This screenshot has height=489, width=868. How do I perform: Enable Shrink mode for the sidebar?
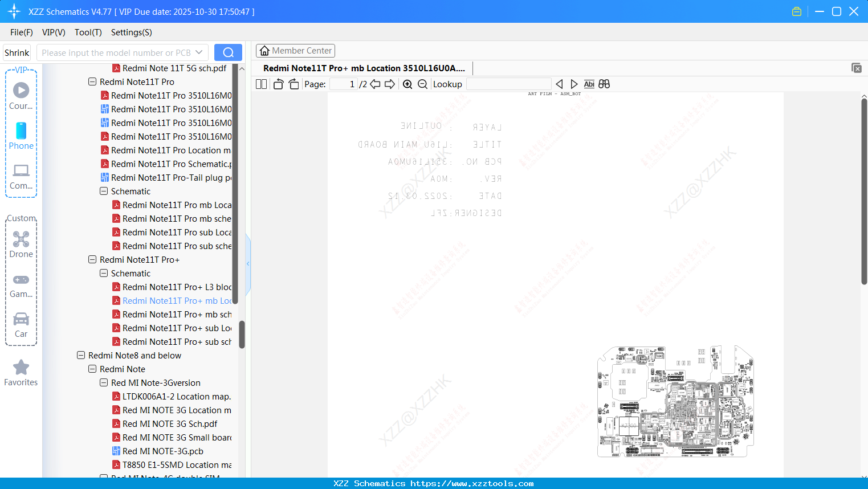pyautogui.click(x=17, y=52)
